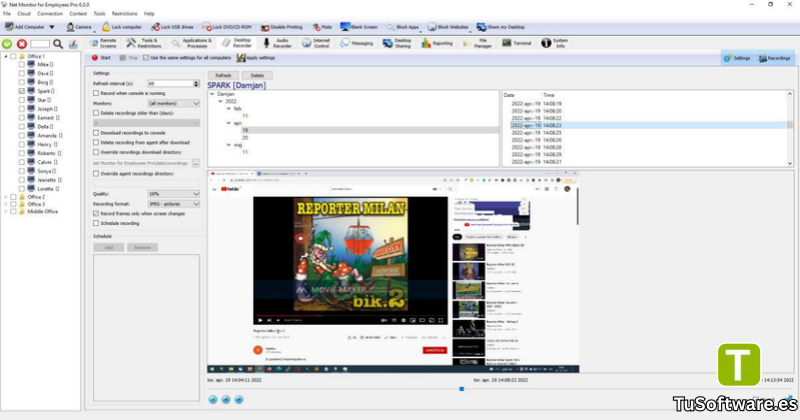Click the Add Computer toolbar button

pyautogui.click(x=26, y=27)
